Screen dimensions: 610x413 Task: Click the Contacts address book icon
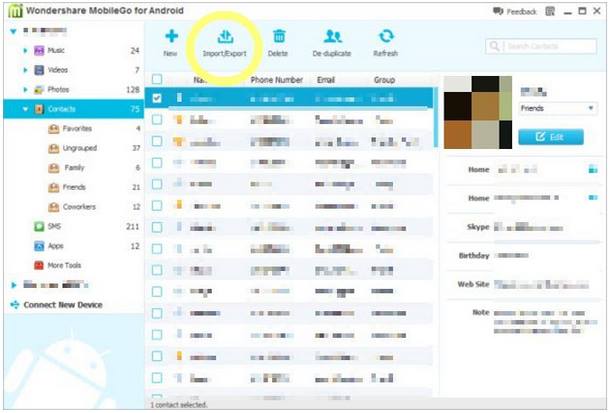[39, 109]
